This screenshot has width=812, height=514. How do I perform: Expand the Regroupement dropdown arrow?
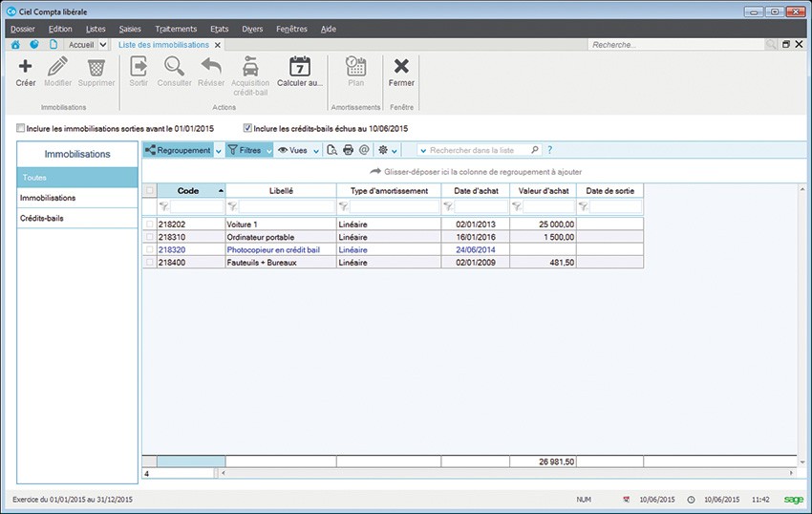click(219, 151)
